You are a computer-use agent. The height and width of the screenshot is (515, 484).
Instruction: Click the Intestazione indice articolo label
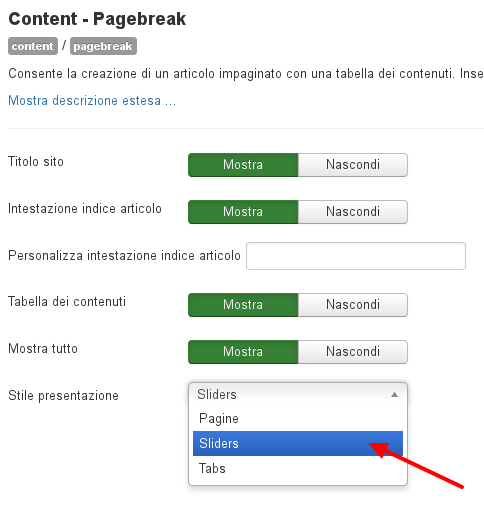[85, 208]
